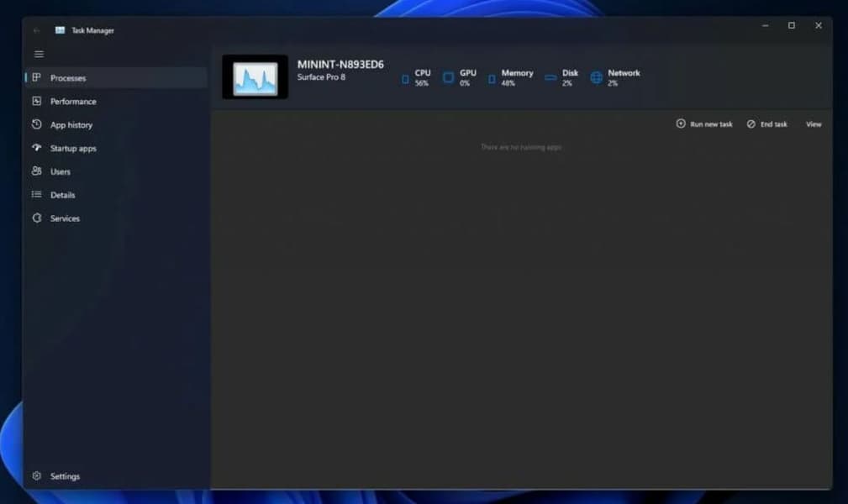Screen dimensions: 848x504
Task: Click the Startup apps gauge icon
Action: (x=36, y=148)
